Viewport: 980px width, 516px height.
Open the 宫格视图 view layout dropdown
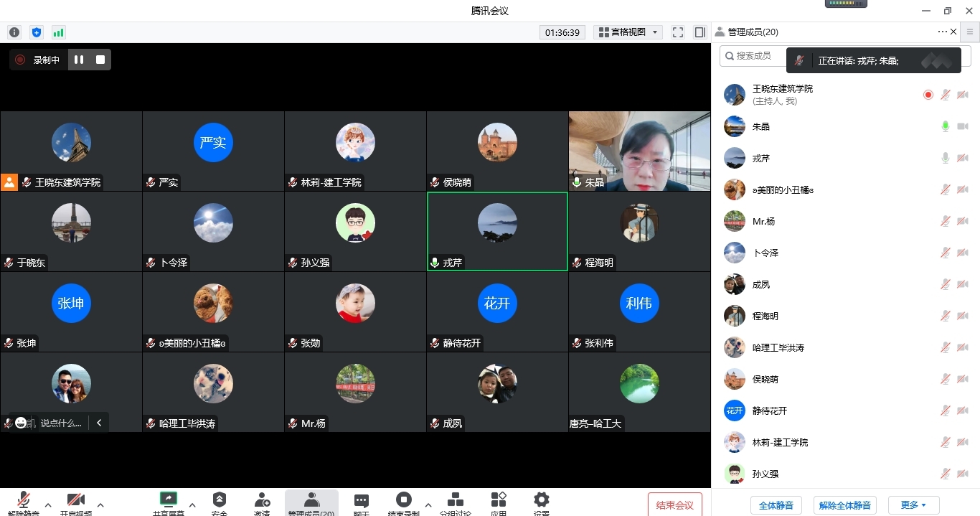[629, 32]
